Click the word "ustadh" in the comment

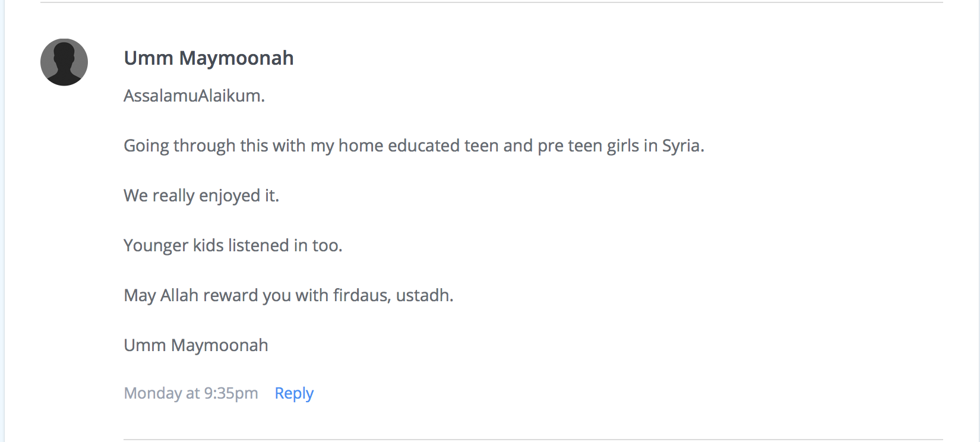422,296
